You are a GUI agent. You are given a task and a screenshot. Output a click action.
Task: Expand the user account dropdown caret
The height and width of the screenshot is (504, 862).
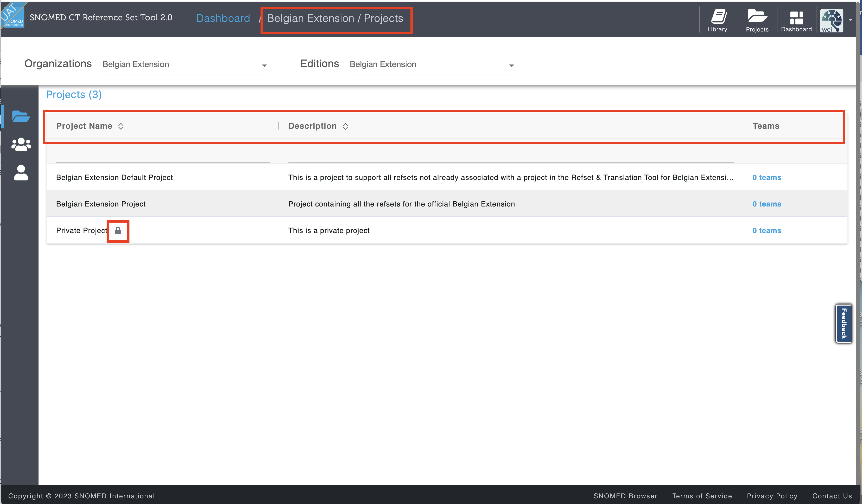pos(851,20)
